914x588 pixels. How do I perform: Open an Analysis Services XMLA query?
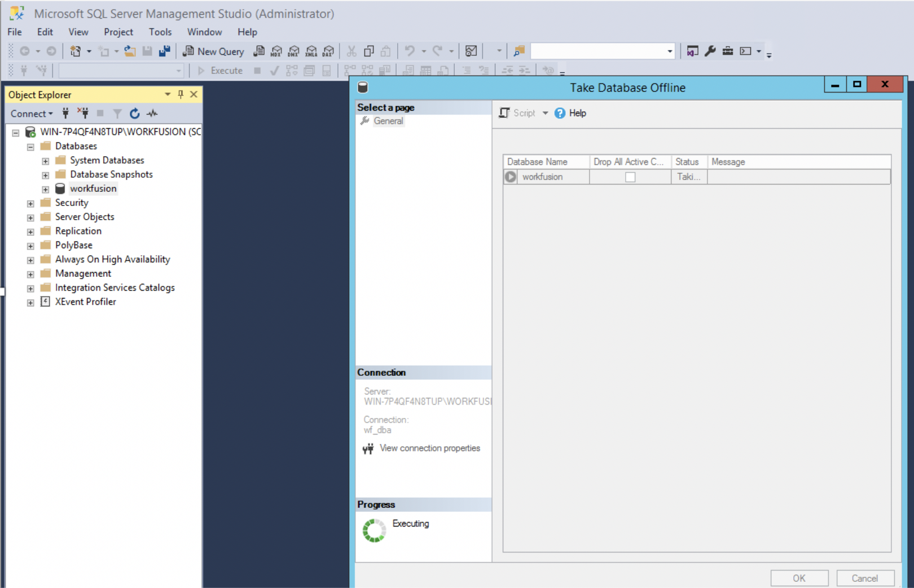[x=311, y=51]
